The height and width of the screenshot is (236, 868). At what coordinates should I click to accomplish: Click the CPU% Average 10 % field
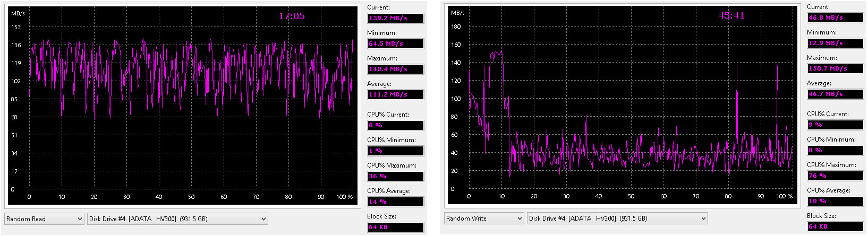click(835, 202)
